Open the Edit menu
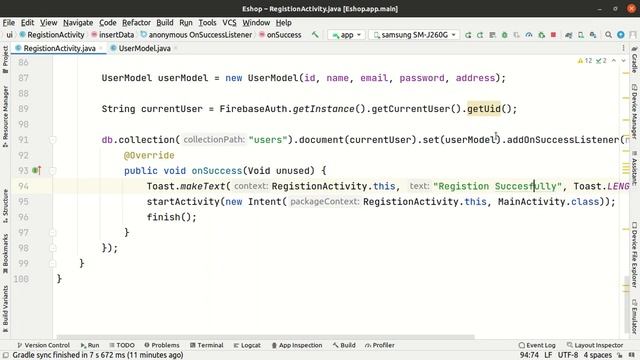Image resolution: width=640 pixels, height=360 pixels. pyautogui.click(x=27, y=22)
